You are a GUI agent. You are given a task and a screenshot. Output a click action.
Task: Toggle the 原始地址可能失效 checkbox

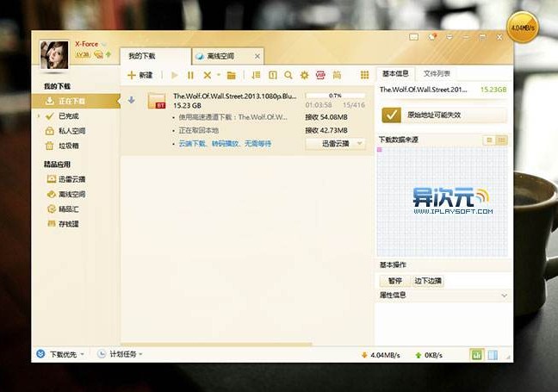[391, 115]
